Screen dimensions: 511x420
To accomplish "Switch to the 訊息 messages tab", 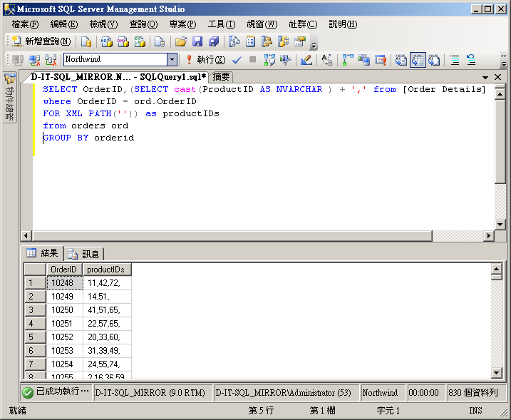I will pyautogui.click(x=84, y=254).
